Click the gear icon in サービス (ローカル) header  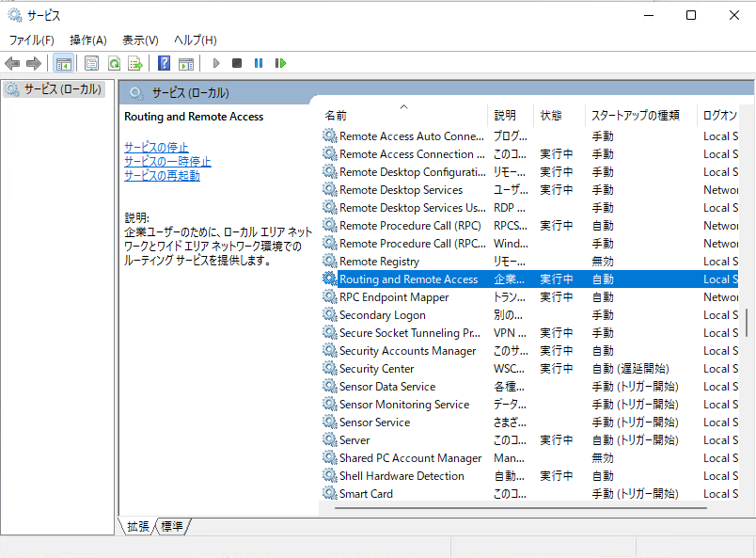[136, 93]
